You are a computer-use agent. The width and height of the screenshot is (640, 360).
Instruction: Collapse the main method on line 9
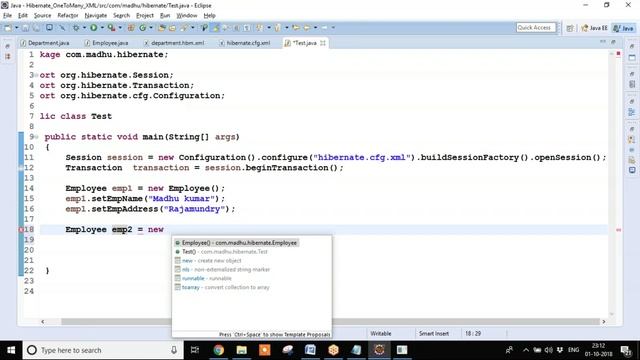(36, 137)
